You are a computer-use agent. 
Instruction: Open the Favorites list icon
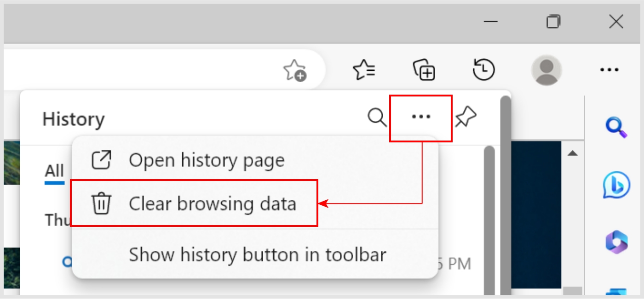tap(364, 70)
